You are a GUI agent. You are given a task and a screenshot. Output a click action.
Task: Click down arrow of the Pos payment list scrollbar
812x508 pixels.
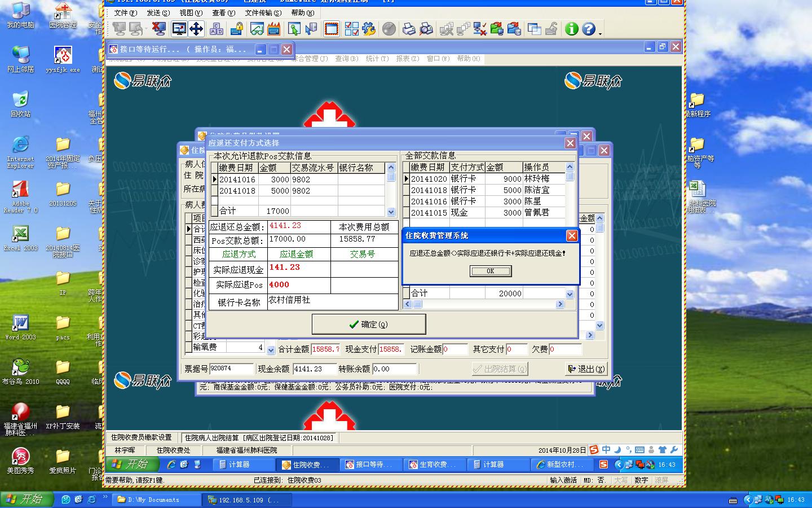(x=391, y=212)
